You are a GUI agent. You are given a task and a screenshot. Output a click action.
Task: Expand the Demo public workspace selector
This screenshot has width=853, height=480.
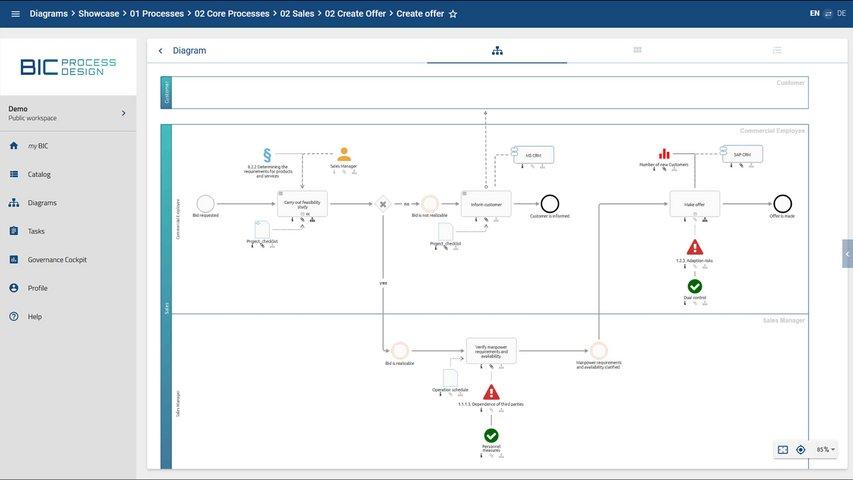pos(123,113)
